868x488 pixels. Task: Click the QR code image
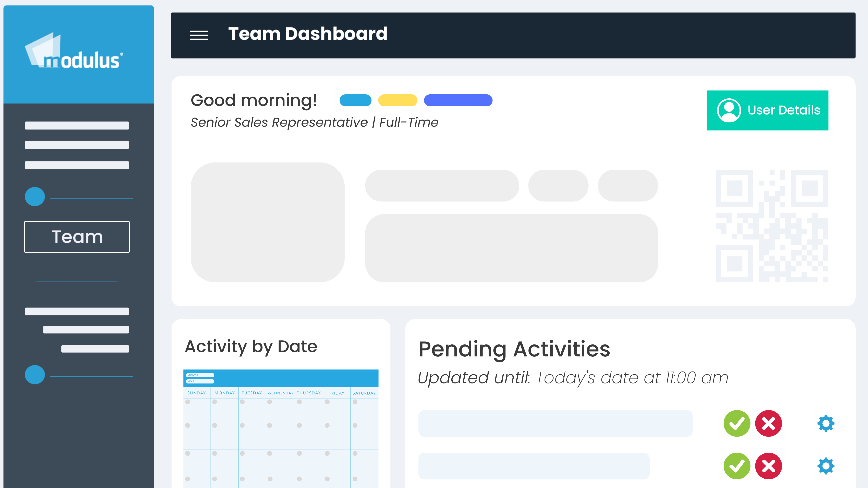pyautogui.click(x=772, y=226)
